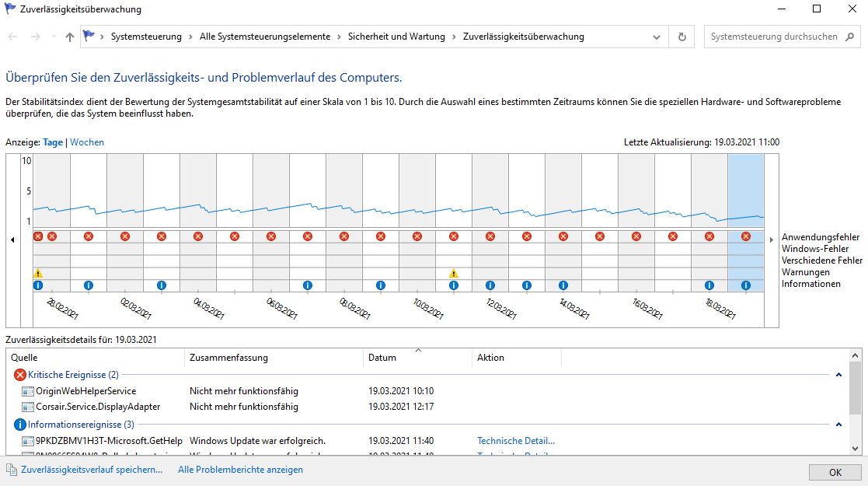Click the blue info icon on 03.03.2021
Image resolution: width=868 pixels, height=486 pixels.
162,285
